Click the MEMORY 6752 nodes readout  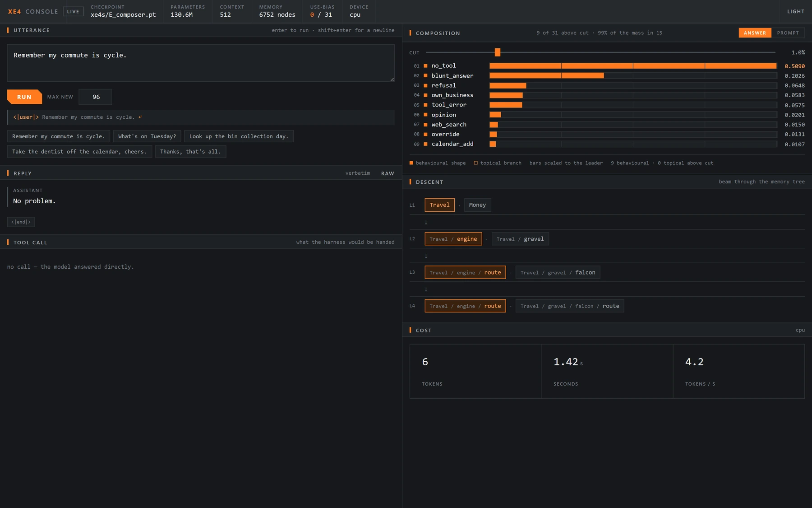[x=277, y=11]
